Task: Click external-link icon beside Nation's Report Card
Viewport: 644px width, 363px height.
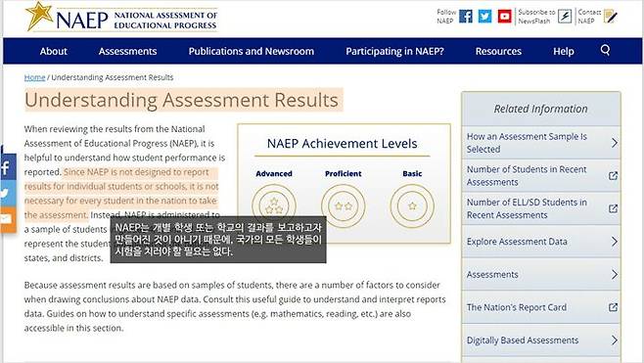Action: pos(613,307)
